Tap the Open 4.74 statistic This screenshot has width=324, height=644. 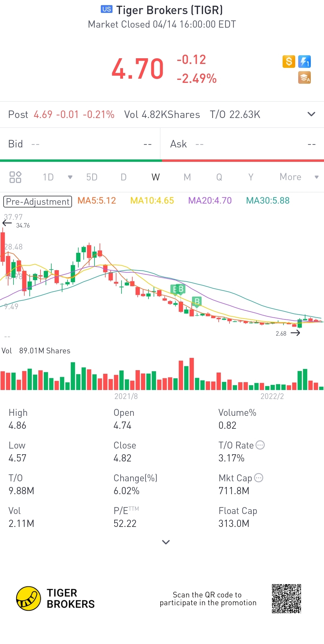pyautogui.click(x=124, y=419)
